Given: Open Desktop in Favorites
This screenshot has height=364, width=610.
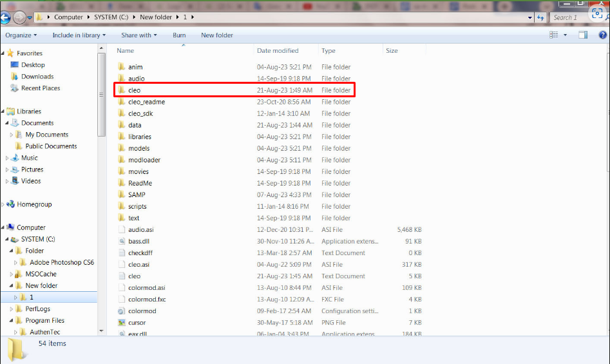Looking at the screenshot, I should [33, 64].
